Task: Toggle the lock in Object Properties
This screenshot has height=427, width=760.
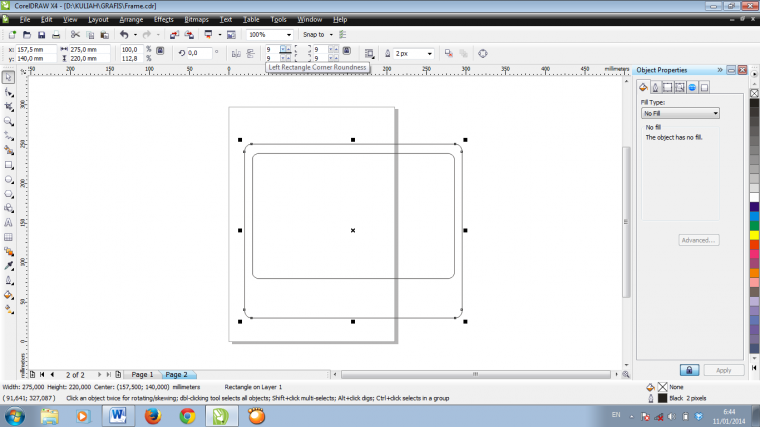Action: (x=689, y=370)
